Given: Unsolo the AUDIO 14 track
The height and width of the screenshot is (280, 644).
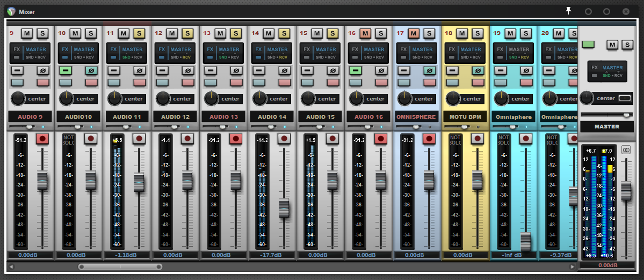Looking at the screenshot, I should pos(284,33).
